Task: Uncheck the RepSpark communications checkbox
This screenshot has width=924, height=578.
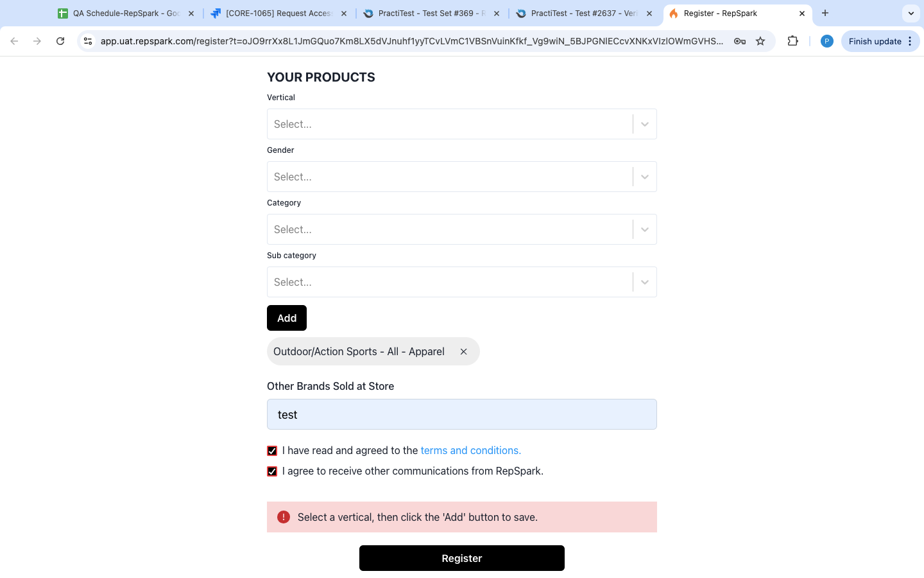Action: click(272, 471)
